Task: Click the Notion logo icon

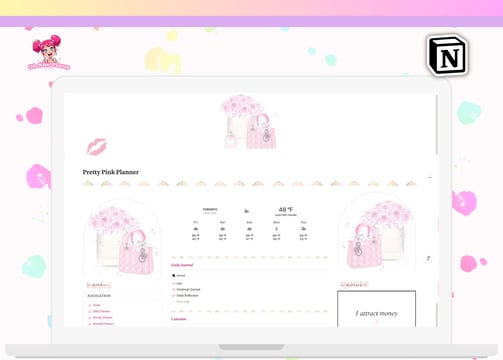Action: 448,55
